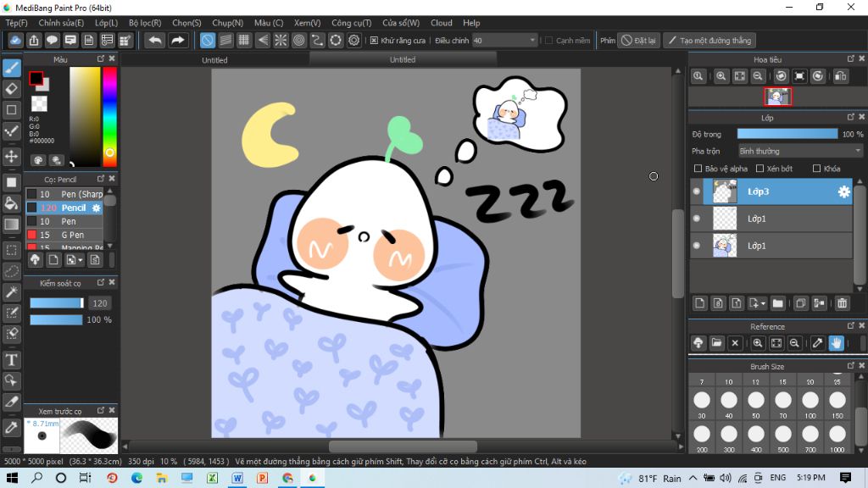
Task: Switch to the first Untitled tab
Action: [x=214, y=60]
